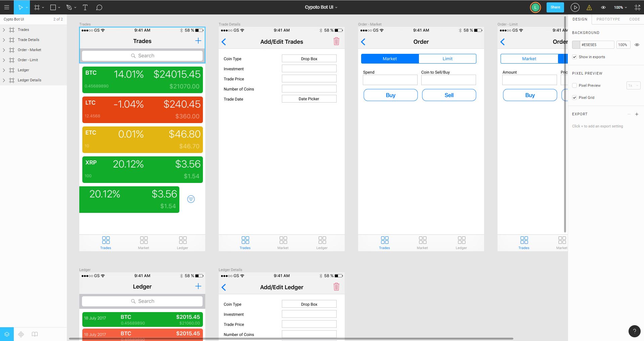Uncheck Show in exports
The height and width of the screenshot is (341, 644).
pyautogui.click(x=574, y=57)
